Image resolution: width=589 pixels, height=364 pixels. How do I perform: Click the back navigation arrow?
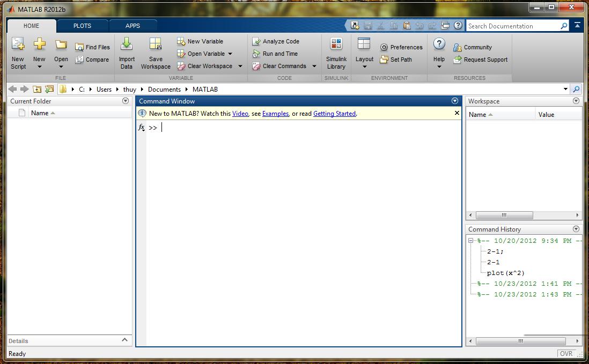[x=12, y=89]
